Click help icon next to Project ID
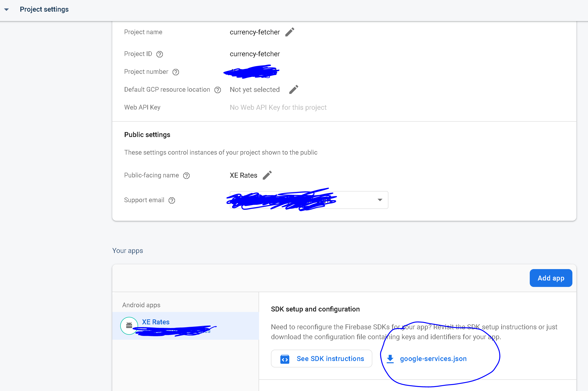 (160, 54)
